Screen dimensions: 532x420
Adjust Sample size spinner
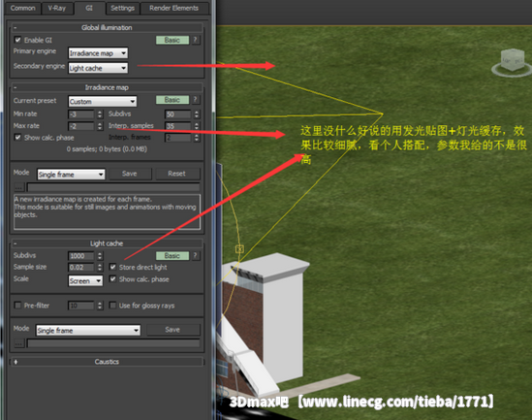coord(100,267)
